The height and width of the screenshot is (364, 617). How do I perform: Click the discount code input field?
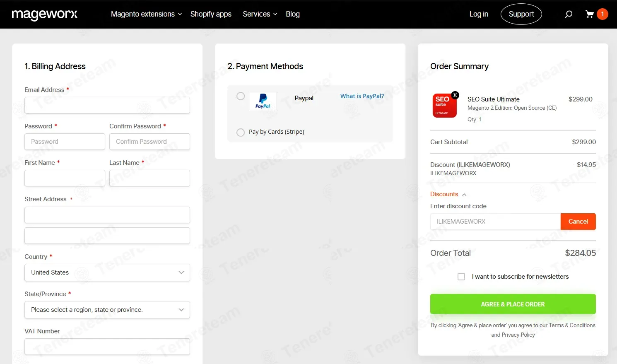coord(495,222)
